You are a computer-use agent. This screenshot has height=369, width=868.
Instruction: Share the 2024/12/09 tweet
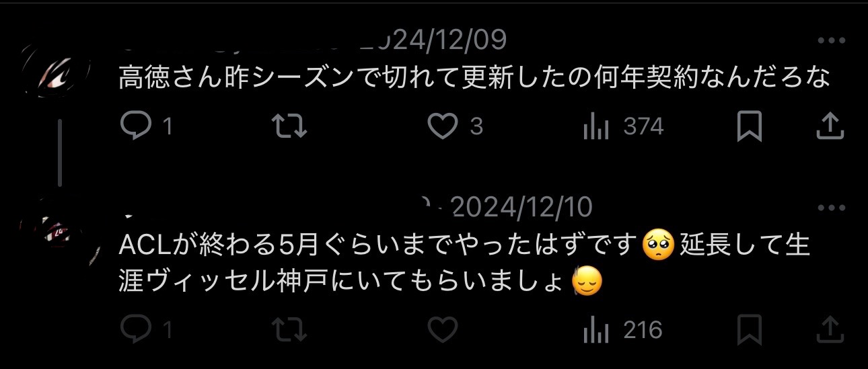[830, 126]
